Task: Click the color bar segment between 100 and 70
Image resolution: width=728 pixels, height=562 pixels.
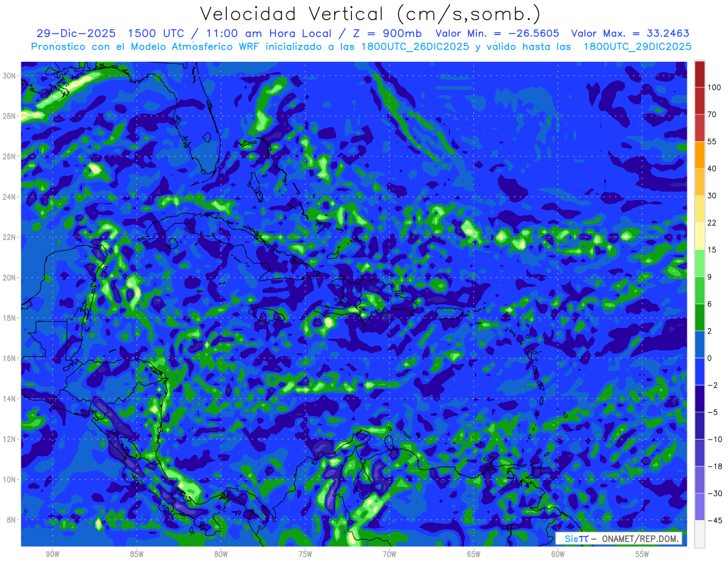Action: pyautogui.click(x=699, y=101)
